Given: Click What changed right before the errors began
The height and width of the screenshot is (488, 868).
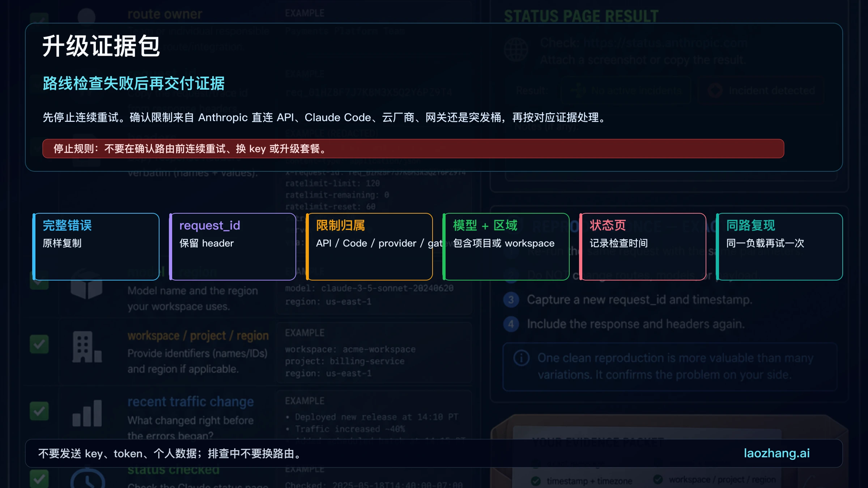Looking at the screenshot, I should coord(191,428).
